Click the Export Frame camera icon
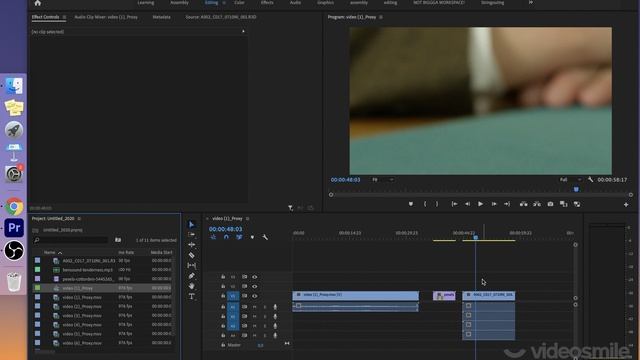Image resolution: width=640 pixels, height=360 pixels. click(x=550, y=204)
